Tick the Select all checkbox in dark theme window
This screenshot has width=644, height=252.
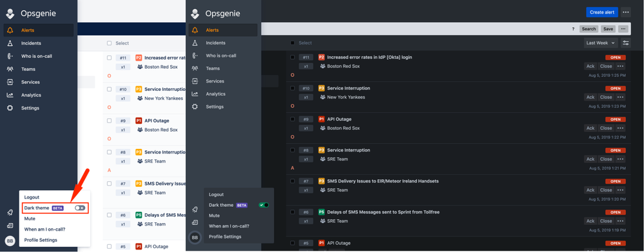pos(293,43)
